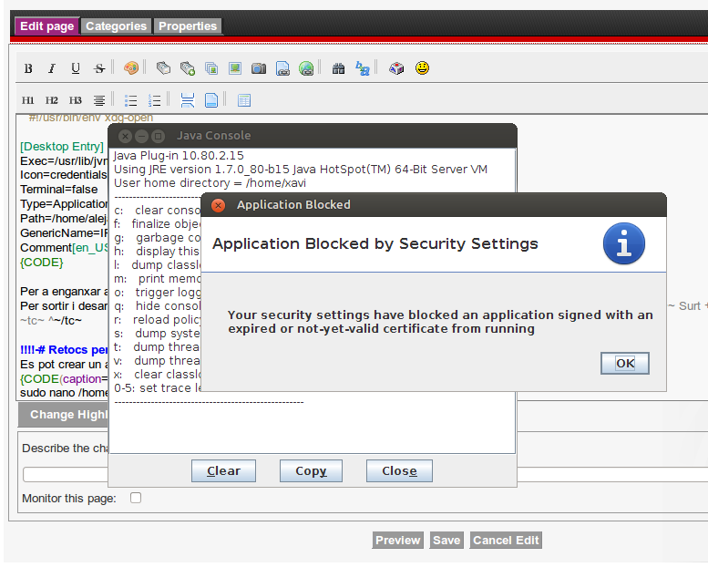
Task: Open the smiley emoticons picker
Action: coord(422,68)
